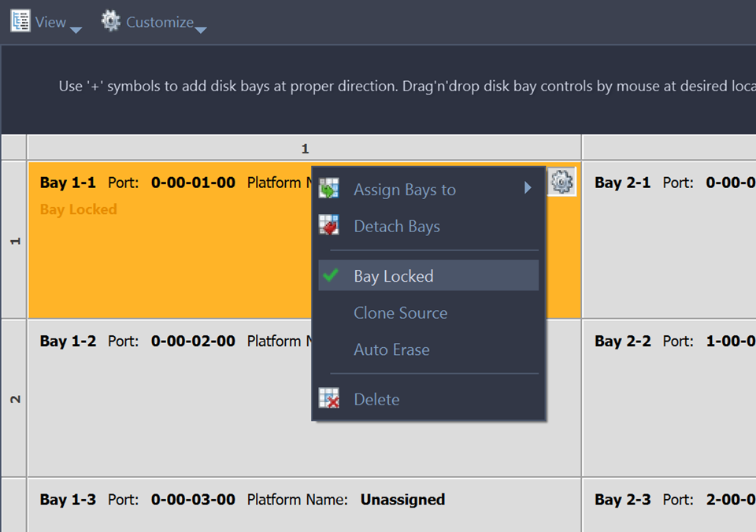Open the View dropdown arrow
The image size is (756, 532).
[76, 31]
